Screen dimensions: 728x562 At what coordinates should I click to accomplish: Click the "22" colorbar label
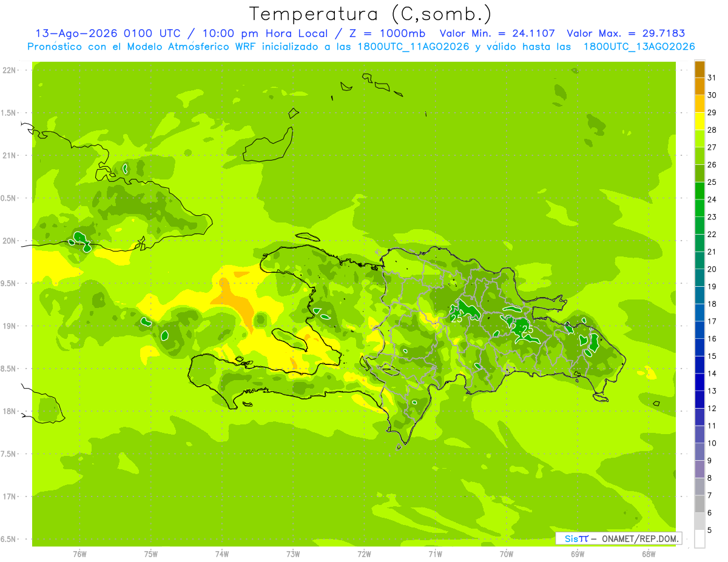[x=712, y=235]
